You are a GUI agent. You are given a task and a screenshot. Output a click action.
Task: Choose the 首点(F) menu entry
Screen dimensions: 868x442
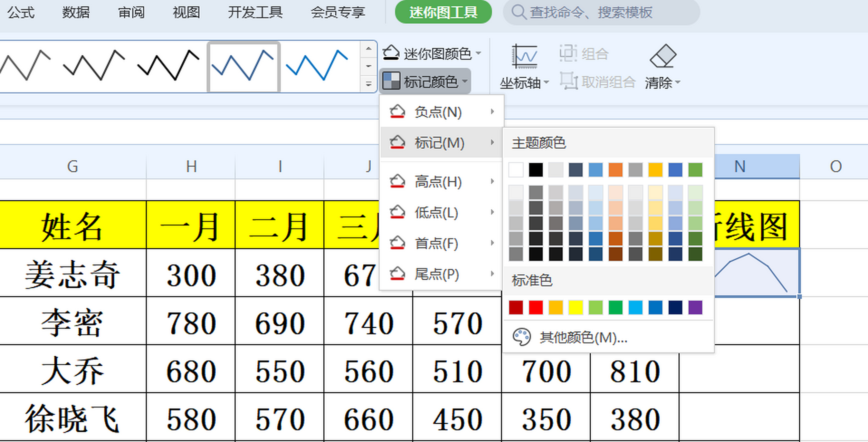point(441,243)
